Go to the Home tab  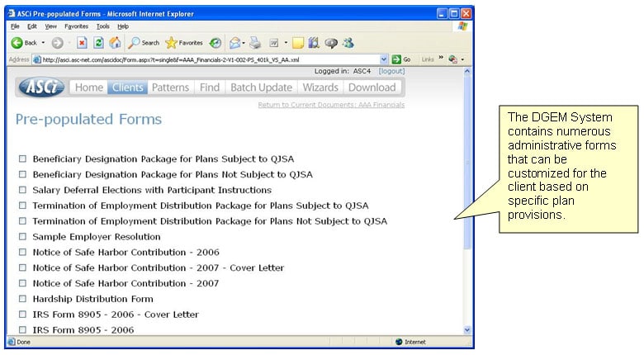[89, 88]
